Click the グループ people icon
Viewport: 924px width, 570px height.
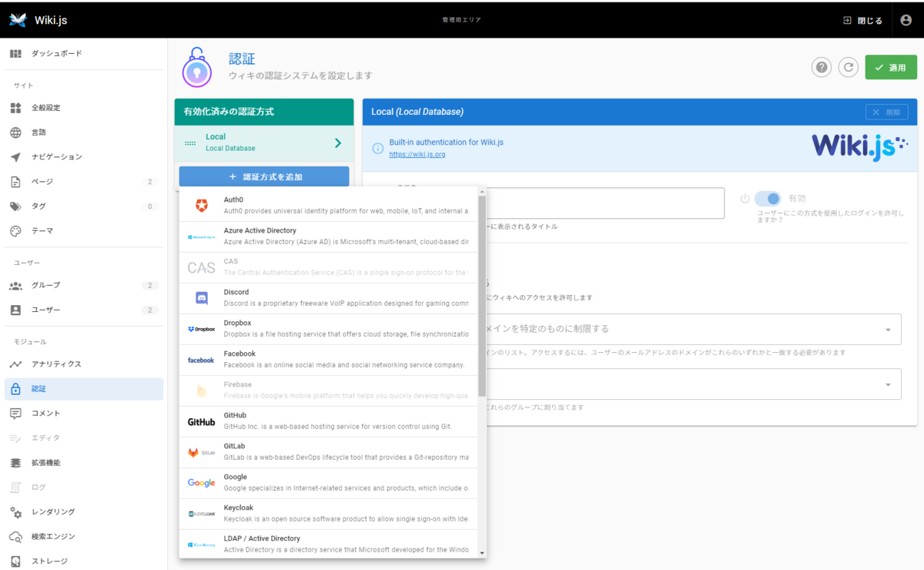(x=15, y=286)
